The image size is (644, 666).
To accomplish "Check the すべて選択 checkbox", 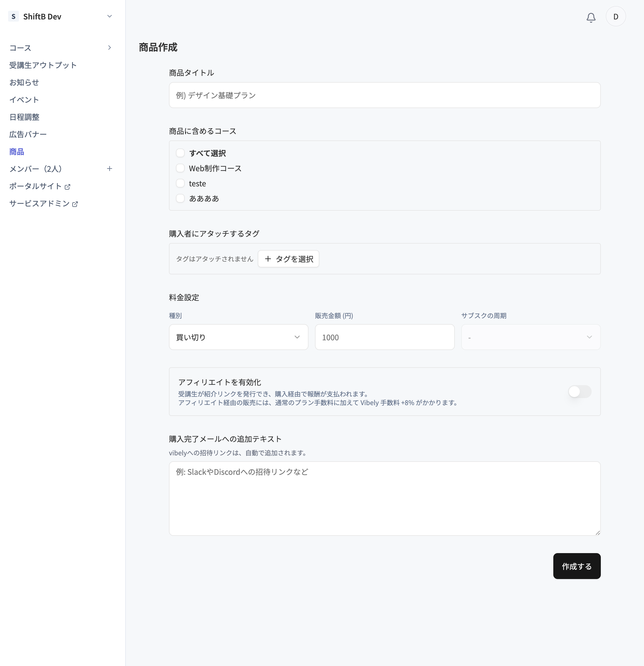I will click(180, 153).
